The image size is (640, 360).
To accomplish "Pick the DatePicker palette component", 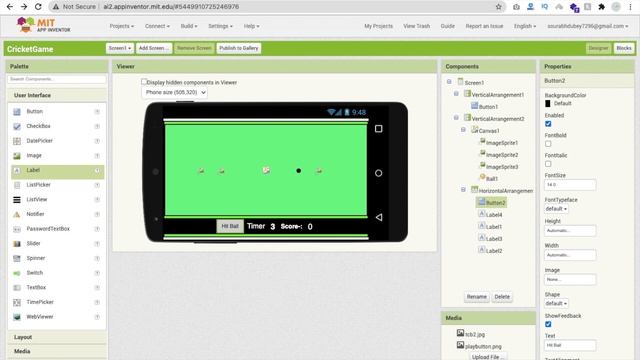I will (x=39, y=141).
